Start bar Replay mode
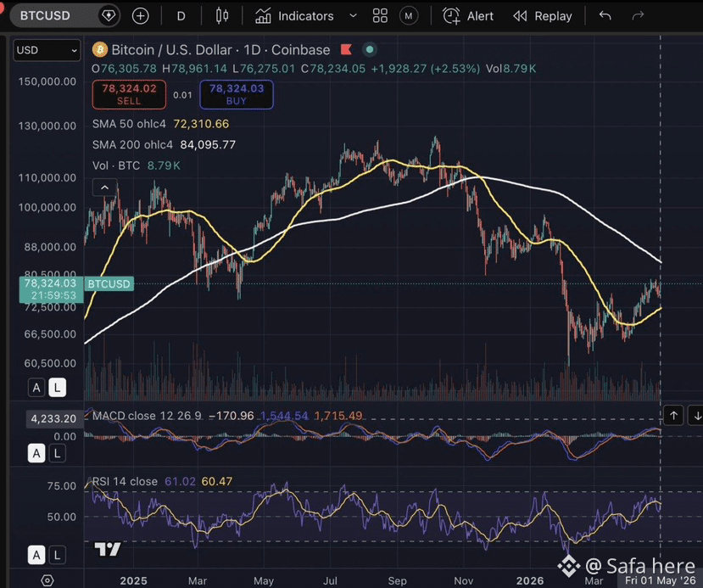This screenshot has height=588, width=703. pos(543,17)
